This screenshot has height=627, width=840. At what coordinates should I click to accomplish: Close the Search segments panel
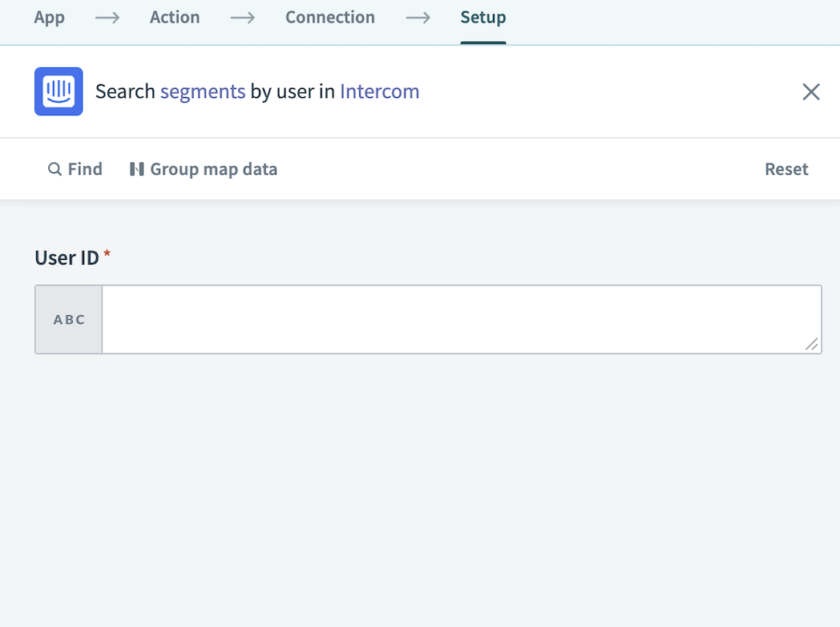coord(810,91)
